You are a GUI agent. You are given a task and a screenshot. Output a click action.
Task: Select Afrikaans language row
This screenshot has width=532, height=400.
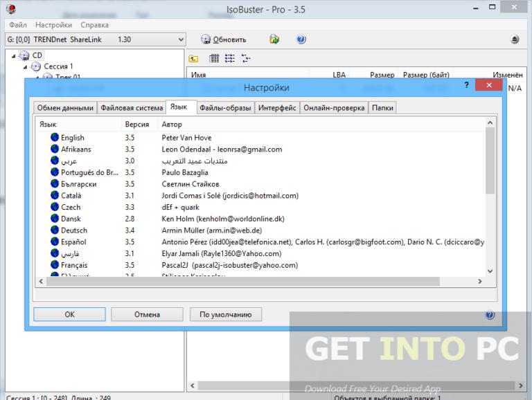point(261,149)
